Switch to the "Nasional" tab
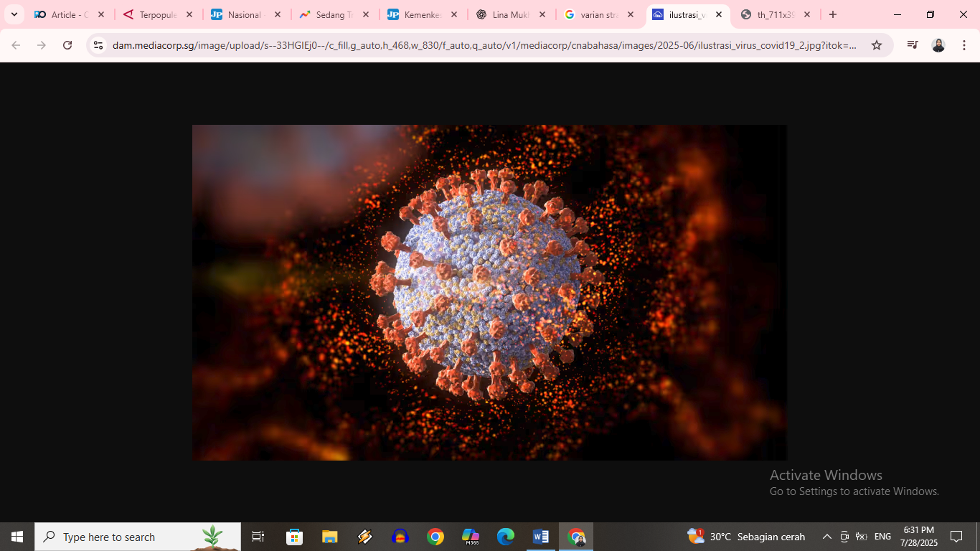980x551 pixels. click(x=245, y=14)
